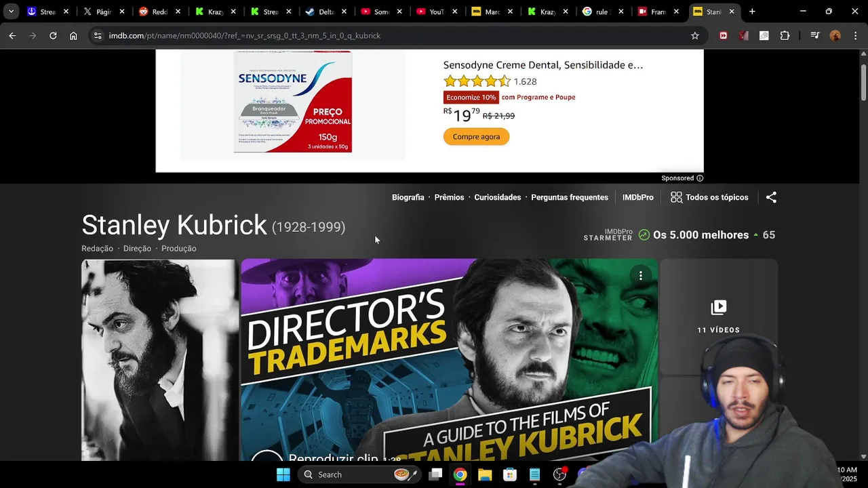Click the Os 5.000 melhores ranking

pos(701,235)
